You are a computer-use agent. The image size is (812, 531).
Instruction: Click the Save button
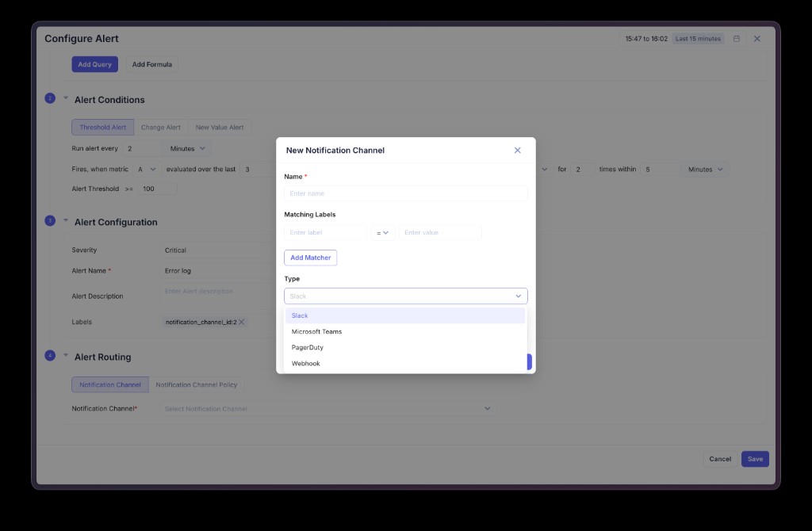click(x=754, y=458)
